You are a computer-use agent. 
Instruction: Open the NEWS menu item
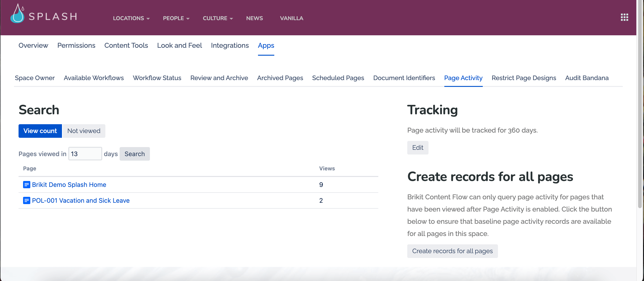(254, 18)
